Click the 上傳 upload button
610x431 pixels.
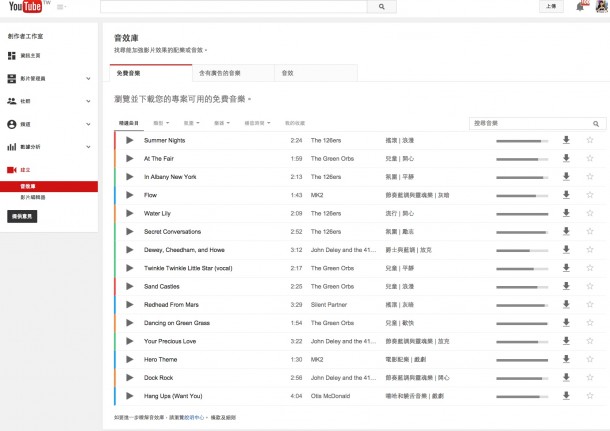point(552,6)
